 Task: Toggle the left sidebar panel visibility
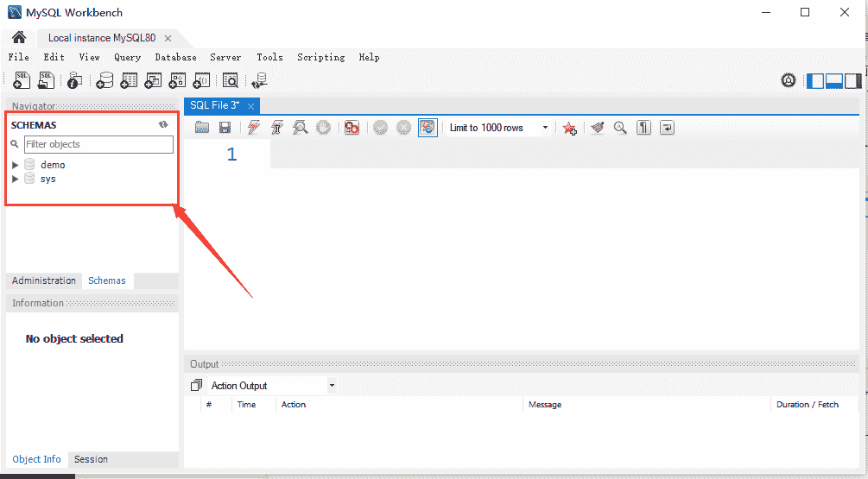(x=814, y=81)
